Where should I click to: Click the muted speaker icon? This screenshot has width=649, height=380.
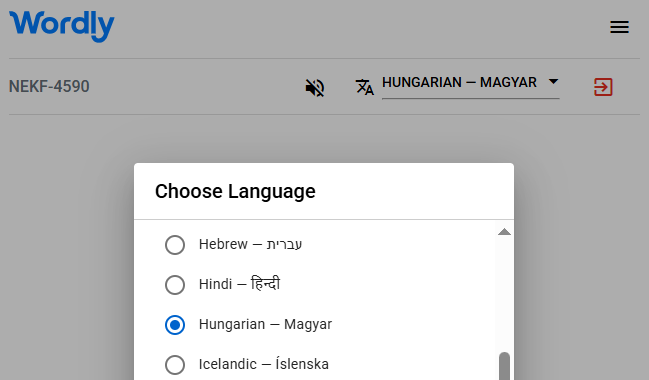click(x=315, y=87)
